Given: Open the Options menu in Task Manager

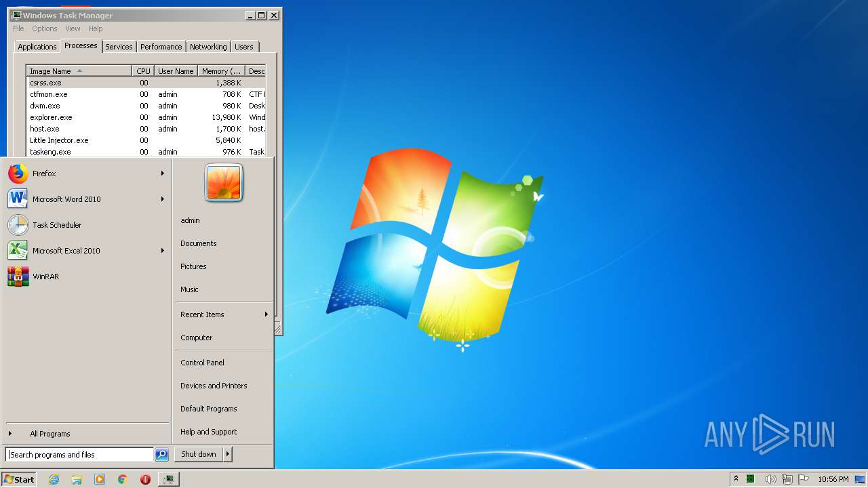Looking at the screenshot, I should pos(45,28).
